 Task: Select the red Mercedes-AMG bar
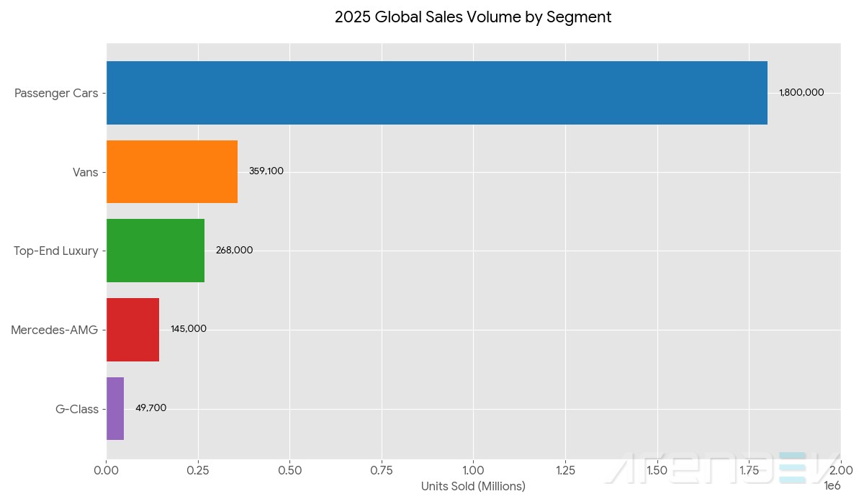[132, 329]
